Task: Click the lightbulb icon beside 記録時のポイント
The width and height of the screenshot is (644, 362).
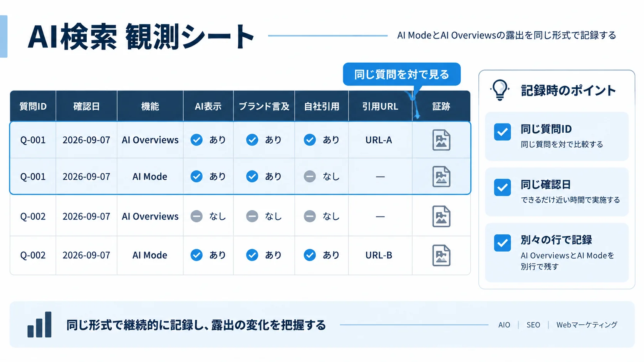Action: (500, 90)
